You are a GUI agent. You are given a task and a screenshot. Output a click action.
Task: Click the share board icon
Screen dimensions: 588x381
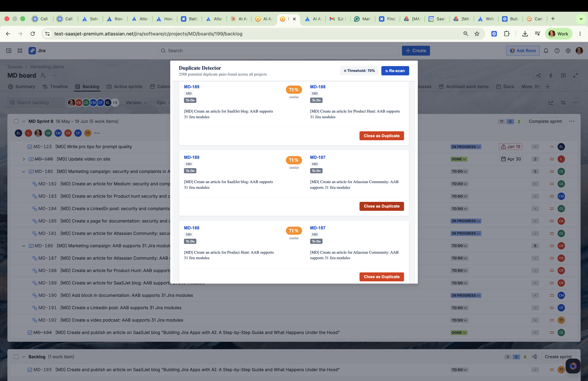point(539,75)
